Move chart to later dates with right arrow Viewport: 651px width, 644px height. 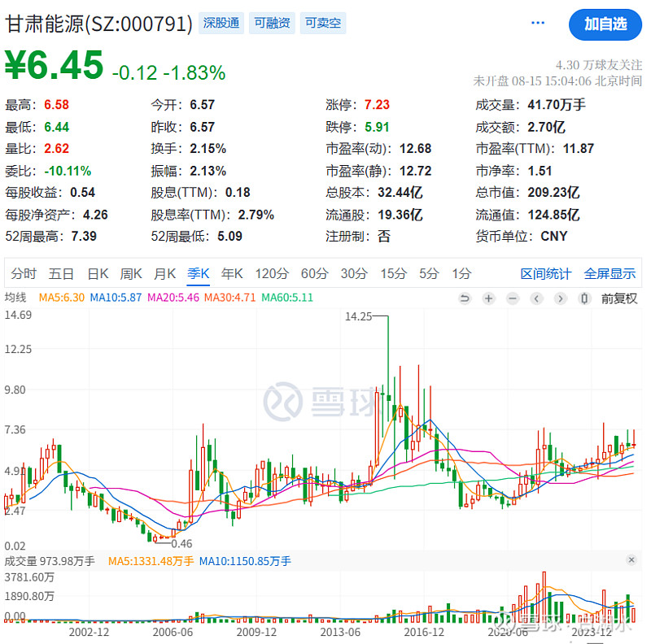click(x=561, y=298)
